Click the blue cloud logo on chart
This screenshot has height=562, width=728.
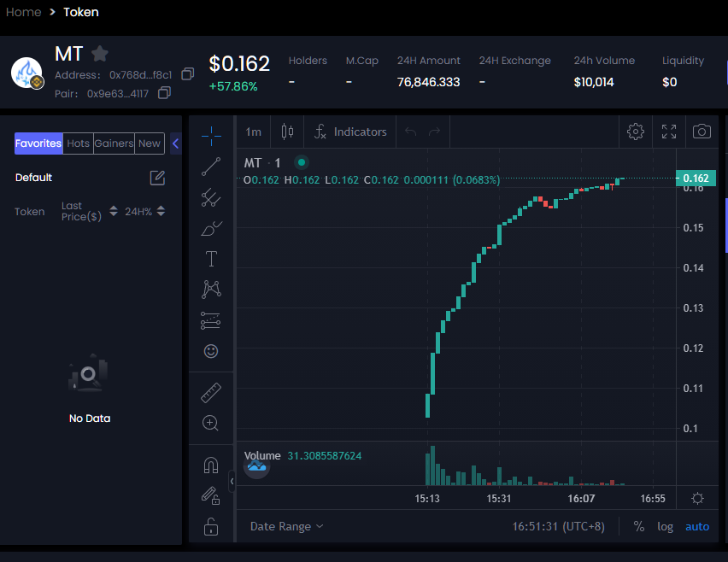(x=256, y=466)
